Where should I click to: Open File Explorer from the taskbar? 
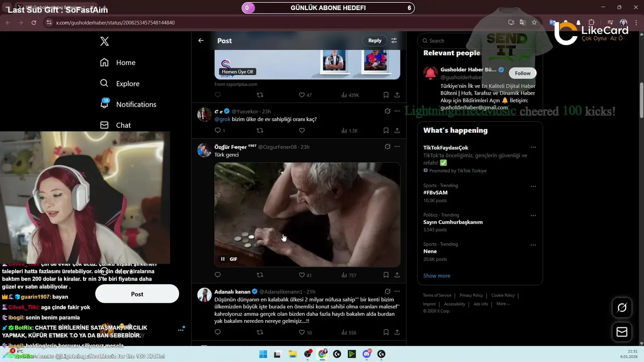click(292, 354)
